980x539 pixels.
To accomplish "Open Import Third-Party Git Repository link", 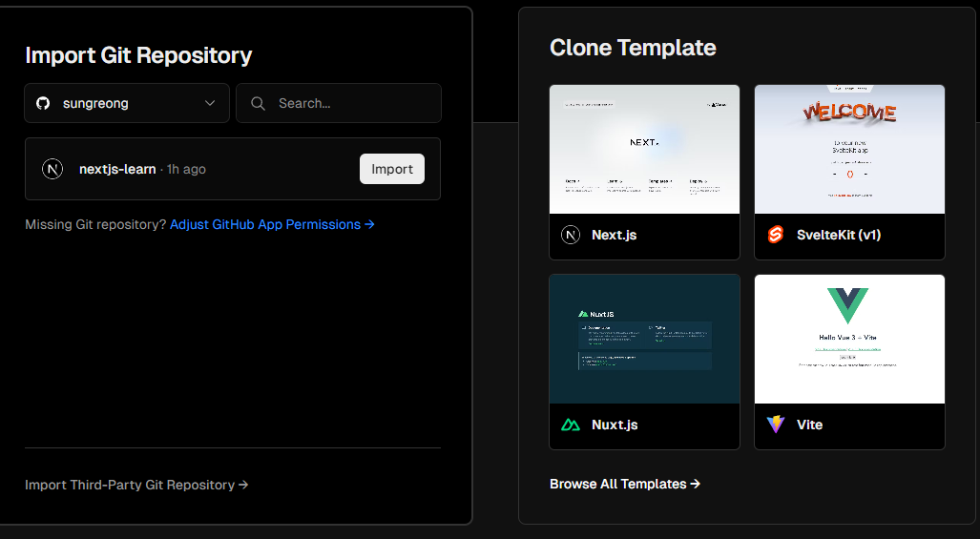I will (136, 485).
